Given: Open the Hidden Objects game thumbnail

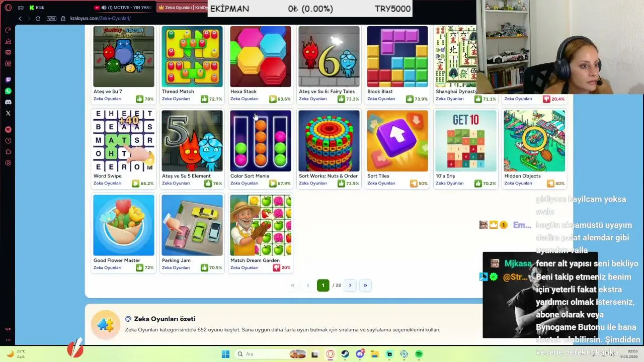Looking at the screenshot, I should [x=534, y=141].
